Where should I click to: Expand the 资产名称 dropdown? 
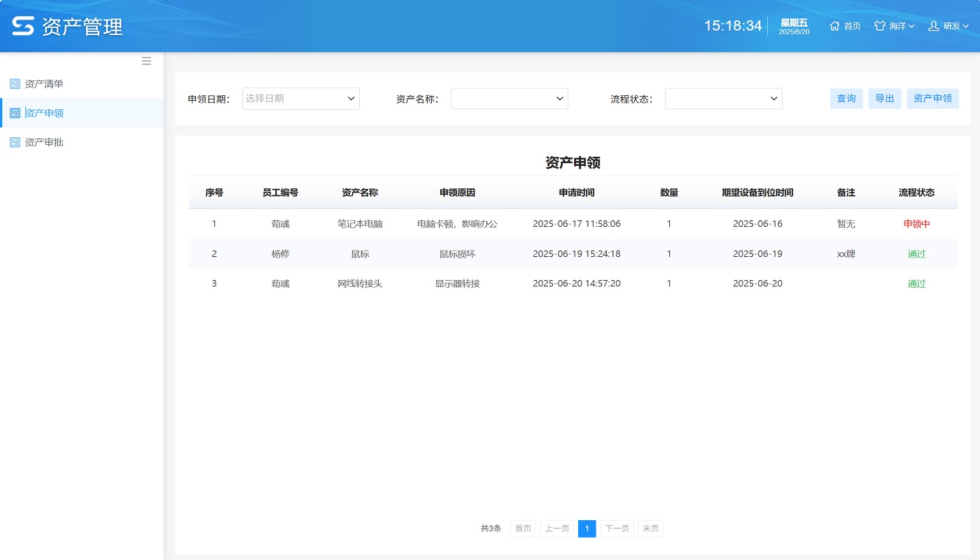click(559, 99)
